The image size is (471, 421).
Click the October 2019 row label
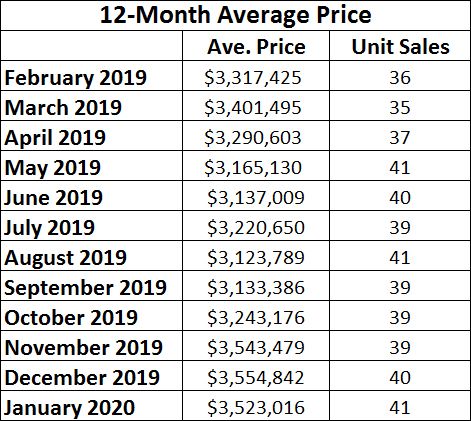pos(71,317)
